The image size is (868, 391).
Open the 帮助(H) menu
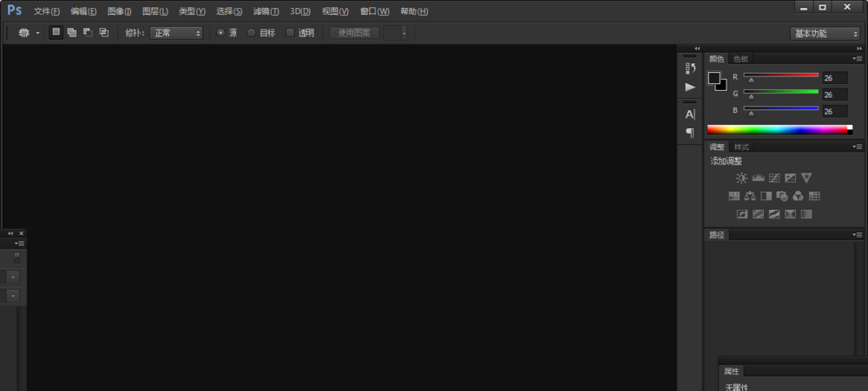(x=414, y=11)
